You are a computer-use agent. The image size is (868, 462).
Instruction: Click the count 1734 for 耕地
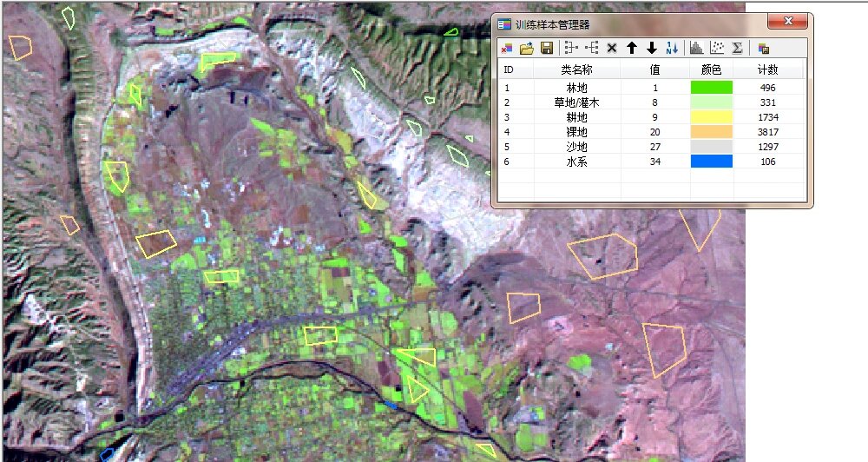[x=768, y=117]
